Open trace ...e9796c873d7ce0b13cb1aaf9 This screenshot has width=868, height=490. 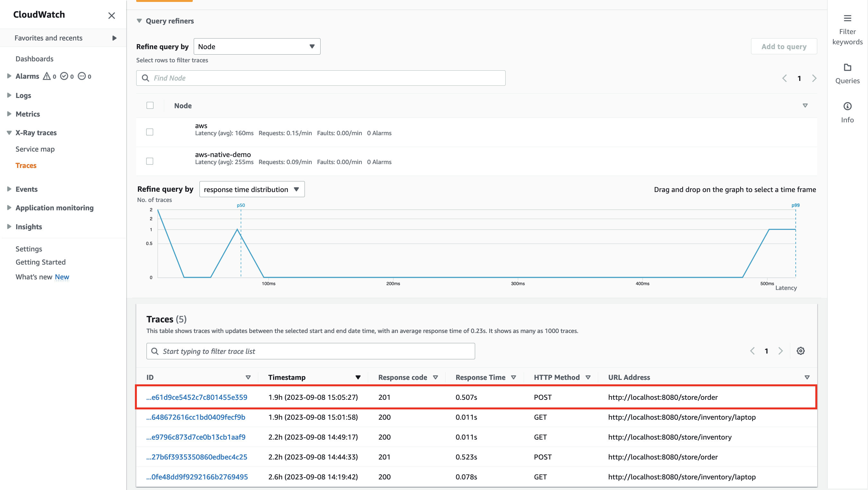tap(196, 437)
